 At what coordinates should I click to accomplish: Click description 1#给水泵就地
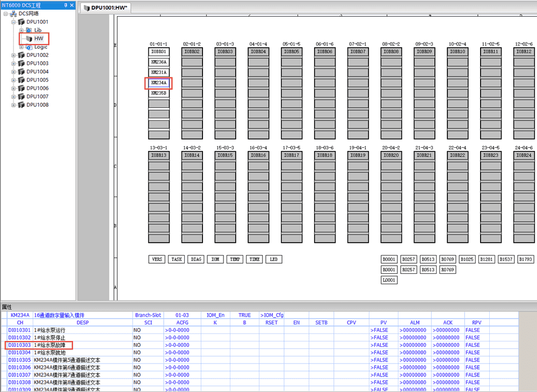49,353
